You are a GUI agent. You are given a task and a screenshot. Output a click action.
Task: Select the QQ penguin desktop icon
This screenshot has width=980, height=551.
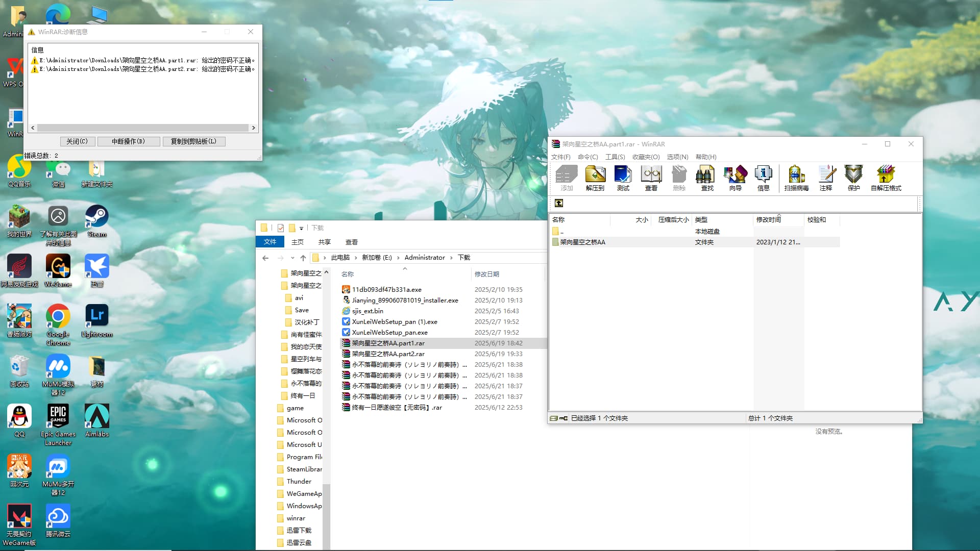point(19,421)
